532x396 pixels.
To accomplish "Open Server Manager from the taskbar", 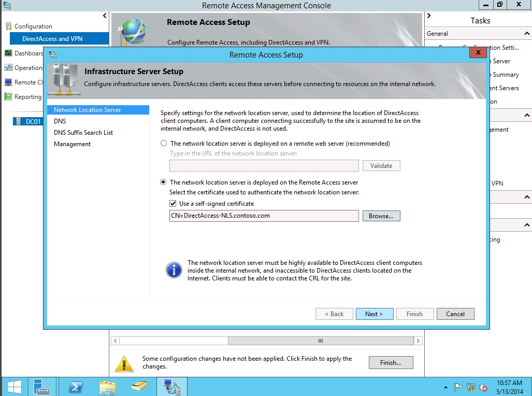I will point(42,387).
